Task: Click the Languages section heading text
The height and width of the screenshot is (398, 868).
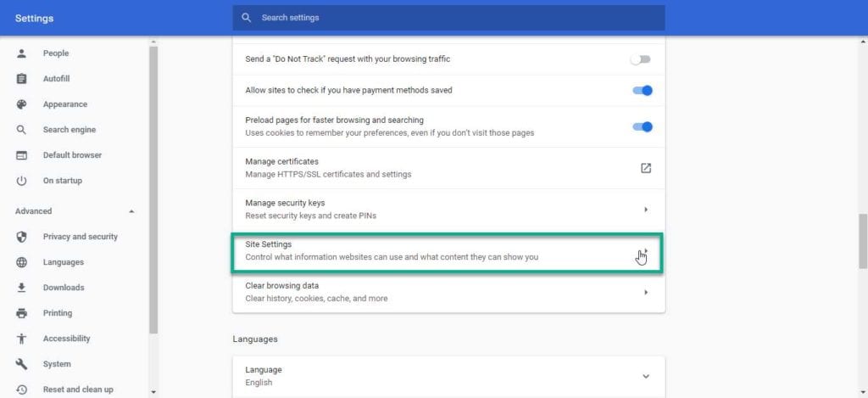Action: (x=255, y=339)
